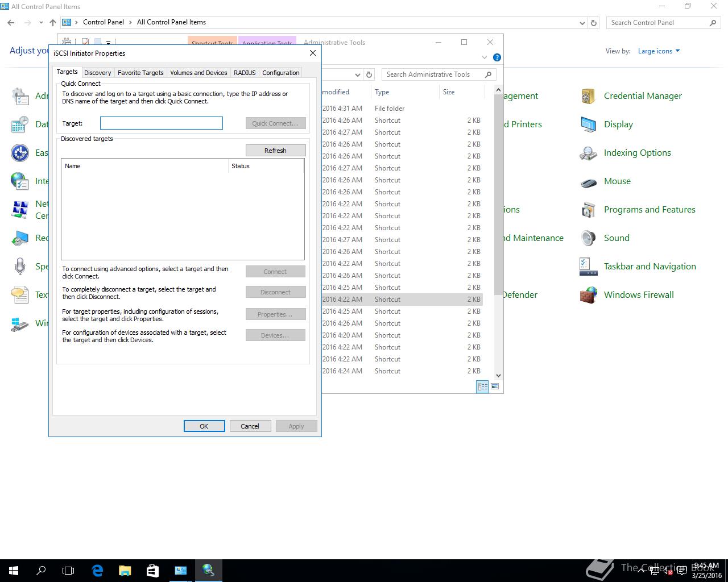Open the Configuration tab
The height and width of the screenshot is (582, 728).
[280, 73]
